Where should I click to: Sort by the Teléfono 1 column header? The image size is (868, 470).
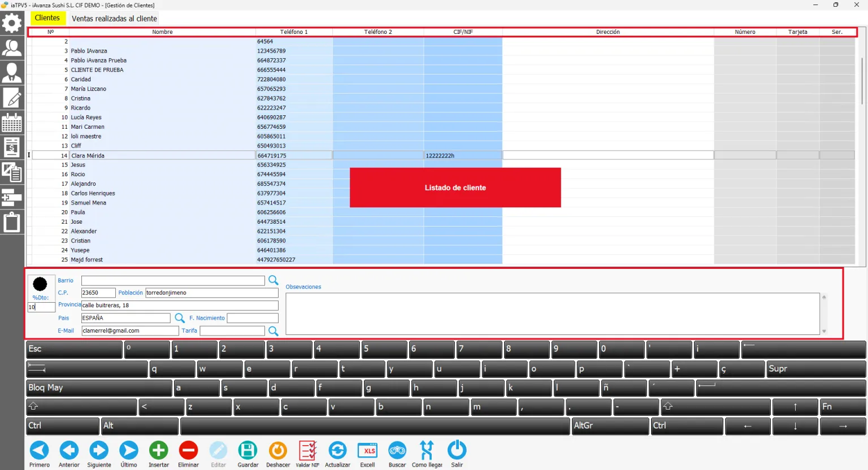click(x=294, y=32)
